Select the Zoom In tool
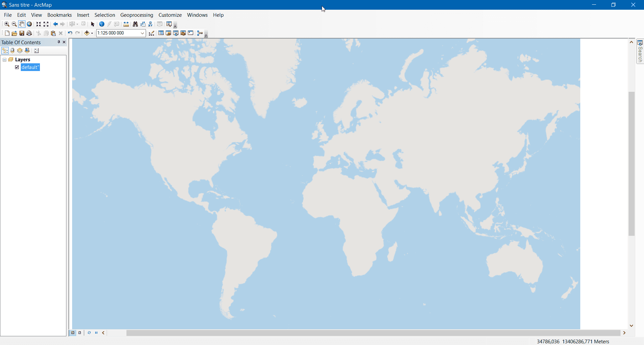 [7, 24]
